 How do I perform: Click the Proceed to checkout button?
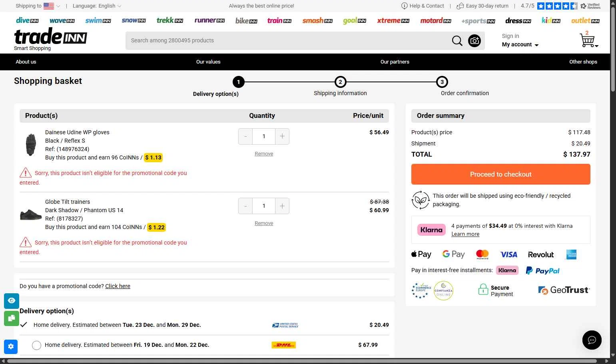pos(501,174)
